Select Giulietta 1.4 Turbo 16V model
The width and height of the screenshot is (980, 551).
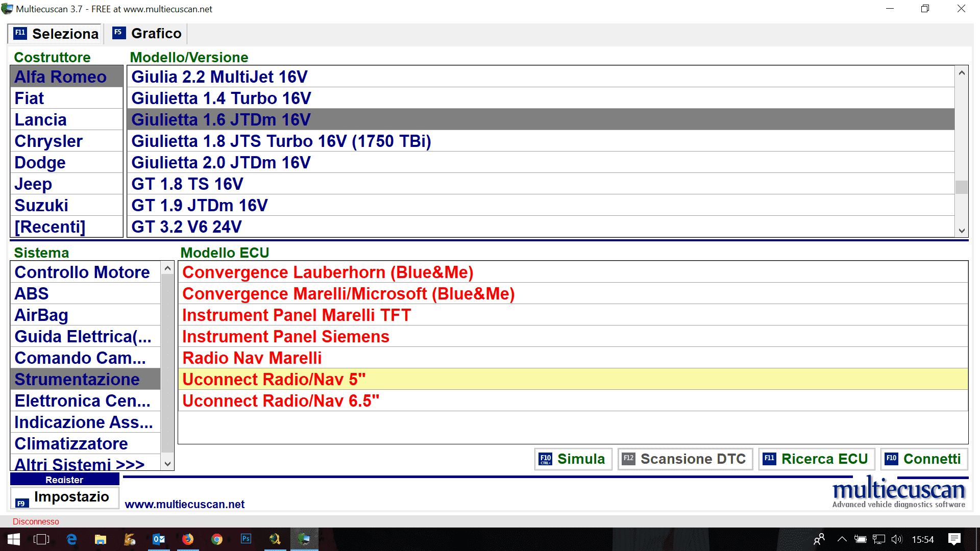[x=541, y=98]
